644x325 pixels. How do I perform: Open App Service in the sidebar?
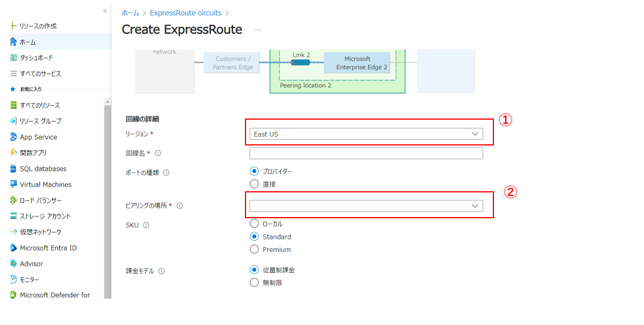(39, 137)
